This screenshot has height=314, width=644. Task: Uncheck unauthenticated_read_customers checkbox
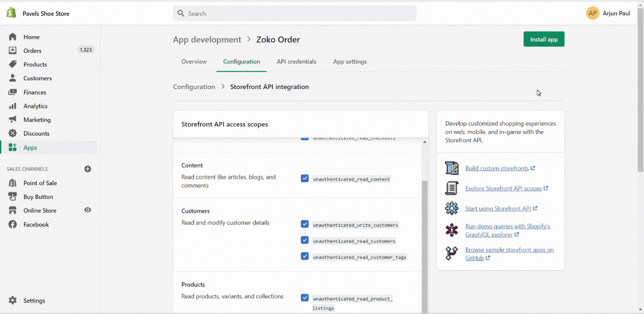click(x=304, y=240)
